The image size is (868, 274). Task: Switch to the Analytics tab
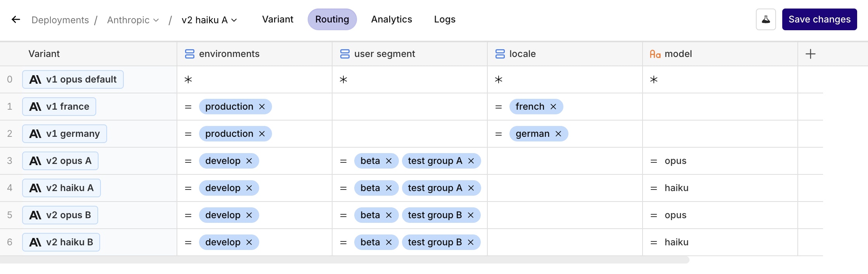[392, 19]
